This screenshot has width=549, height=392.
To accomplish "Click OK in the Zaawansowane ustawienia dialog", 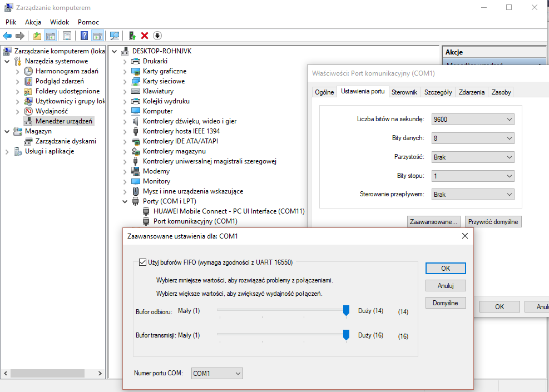I will 446,269.
